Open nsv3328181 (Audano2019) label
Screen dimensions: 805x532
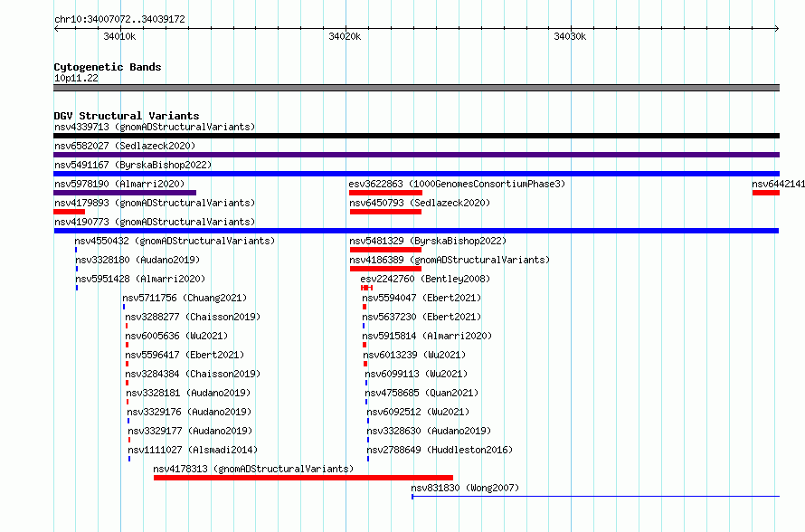point(188,393)
